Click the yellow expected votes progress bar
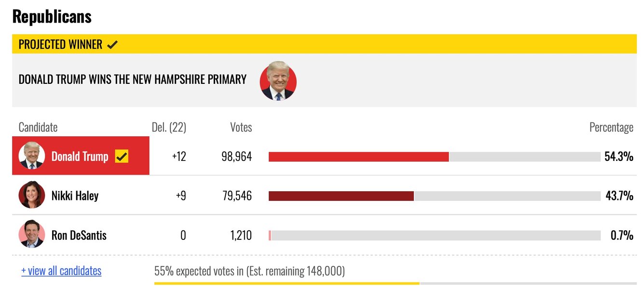644x289 pixels. coord(287,283)
